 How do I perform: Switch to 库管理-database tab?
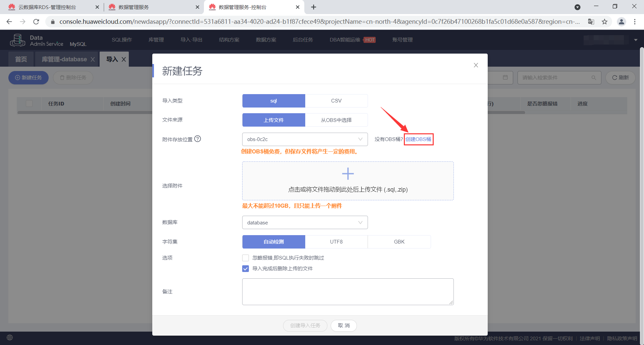(x=64, y=59)
